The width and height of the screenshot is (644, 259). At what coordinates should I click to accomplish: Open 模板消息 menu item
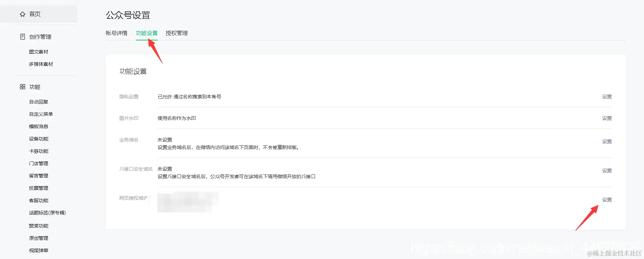(x=39, y=126)
